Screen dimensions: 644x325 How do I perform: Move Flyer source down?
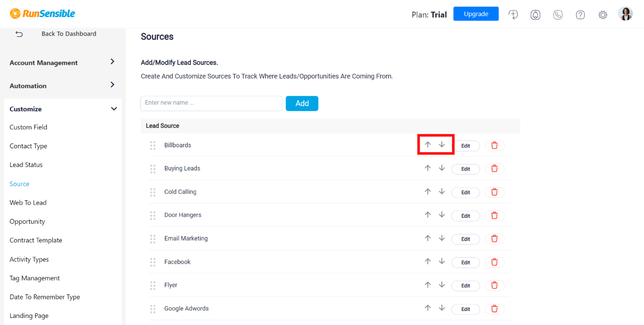point(442,284)
